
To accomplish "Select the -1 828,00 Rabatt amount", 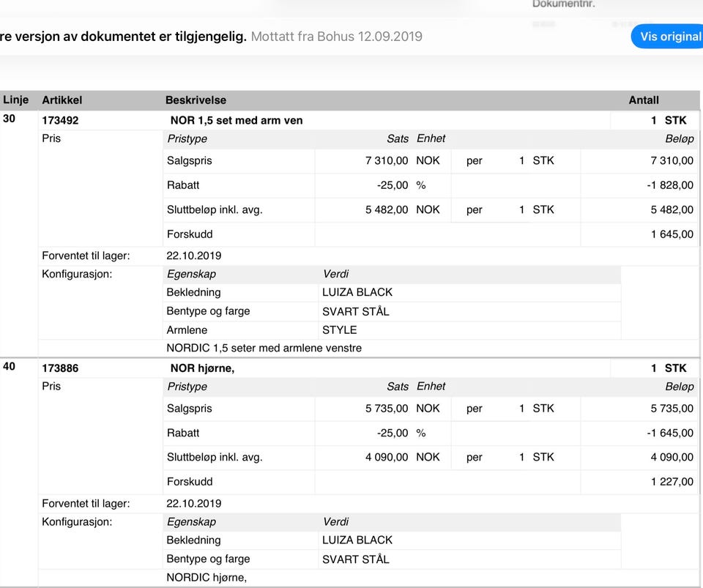I will tap(670, 185).
